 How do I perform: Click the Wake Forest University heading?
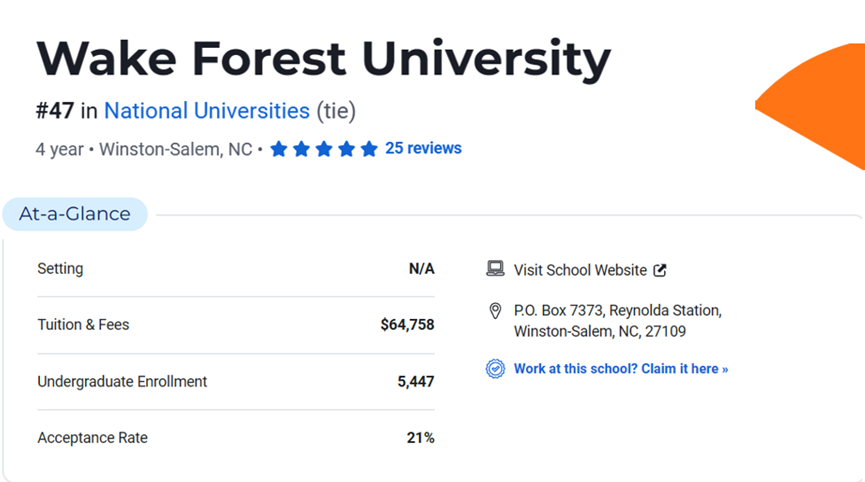coord(324,58)
